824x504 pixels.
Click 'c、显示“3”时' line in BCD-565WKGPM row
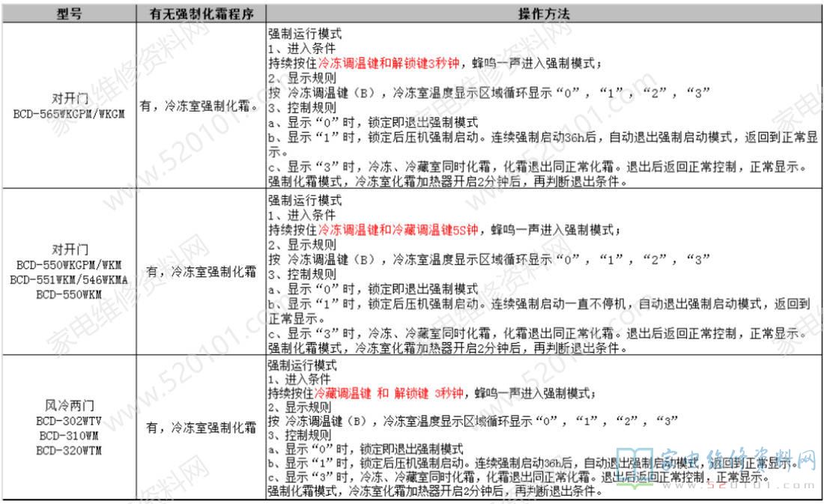(x=538, y=167)
